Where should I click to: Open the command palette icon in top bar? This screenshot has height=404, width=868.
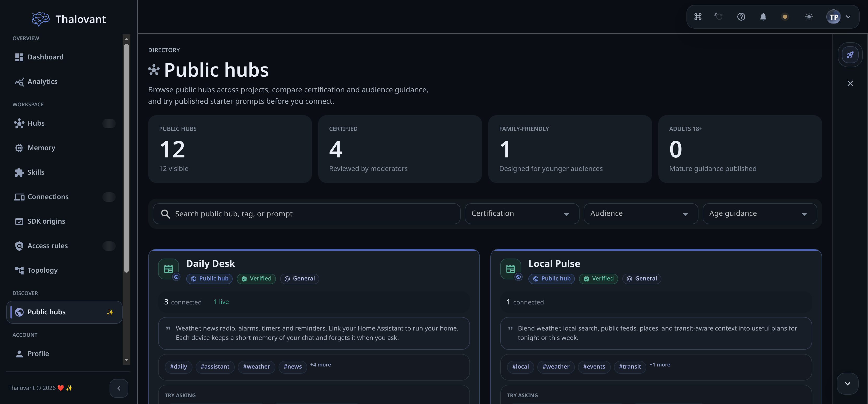click(697, 17)
